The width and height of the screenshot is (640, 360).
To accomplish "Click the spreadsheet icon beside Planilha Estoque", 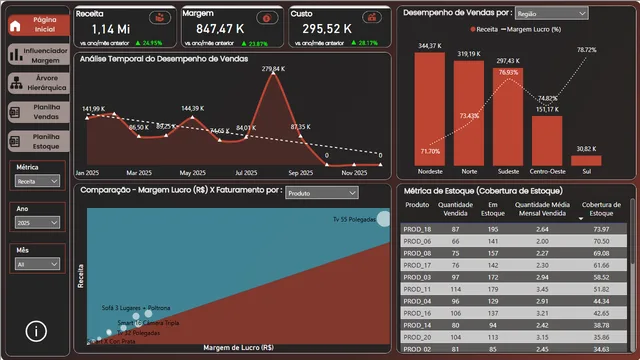I will [x=15, y=142].
